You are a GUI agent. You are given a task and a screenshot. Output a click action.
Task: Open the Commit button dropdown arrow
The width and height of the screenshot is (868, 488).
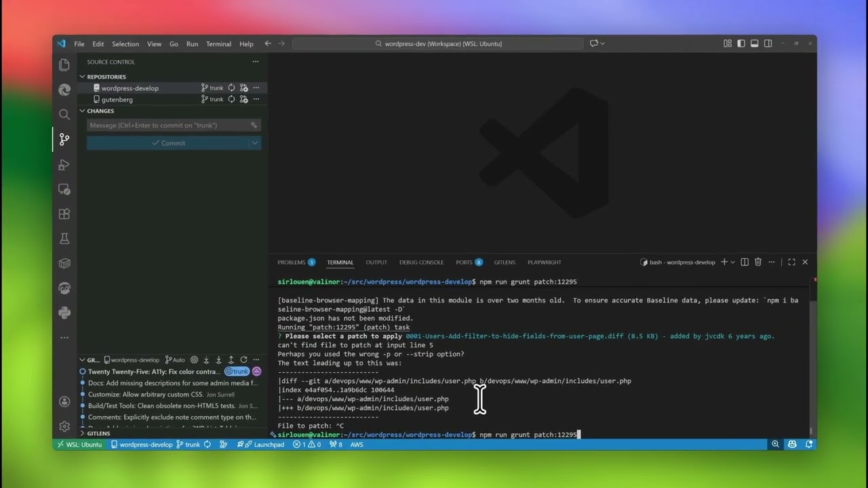255,143
